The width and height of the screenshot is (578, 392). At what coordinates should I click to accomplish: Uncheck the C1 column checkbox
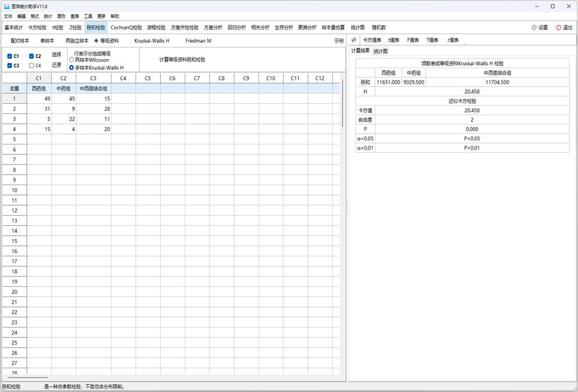coord(10,56)
